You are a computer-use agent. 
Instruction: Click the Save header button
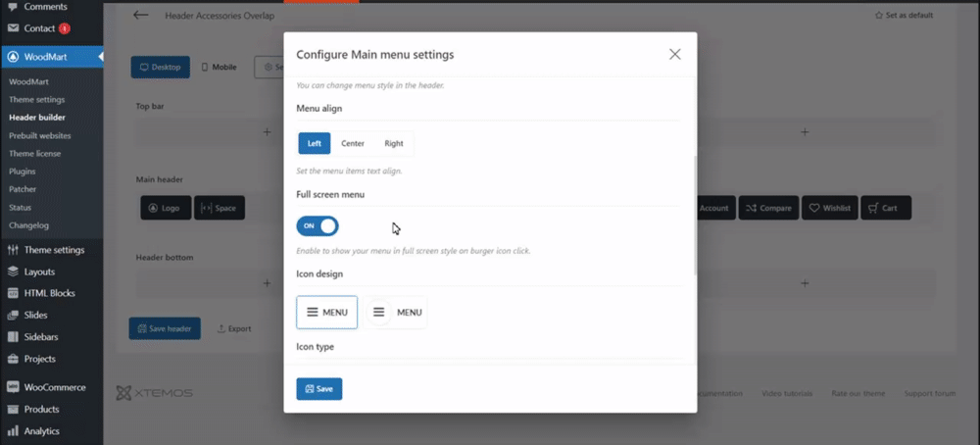click(x=165, y=328)
